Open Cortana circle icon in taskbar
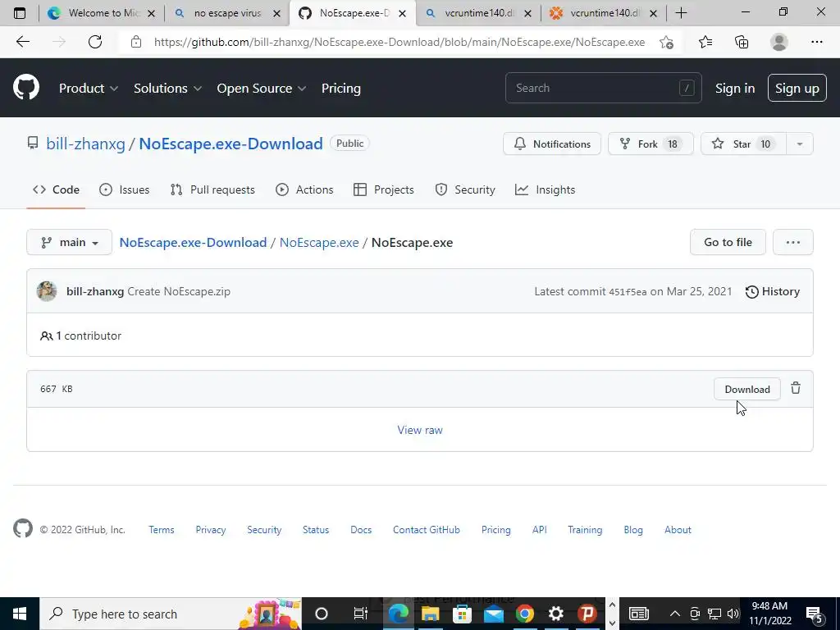Viewport: 840px width, 630px height. (322, 614)
